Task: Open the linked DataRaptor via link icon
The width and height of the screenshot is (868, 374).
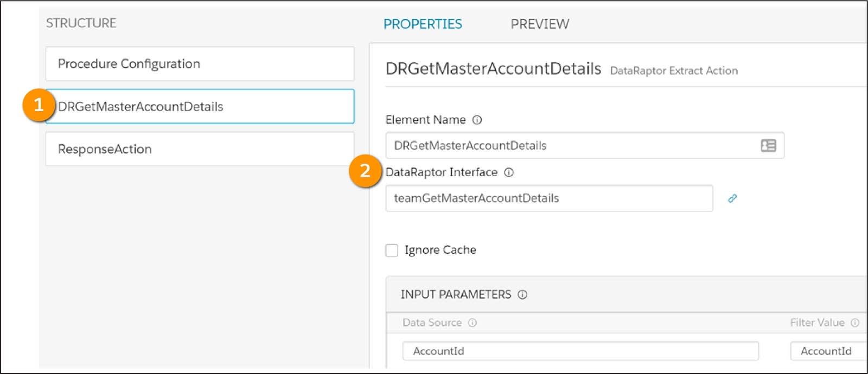Action: (732, 198)
